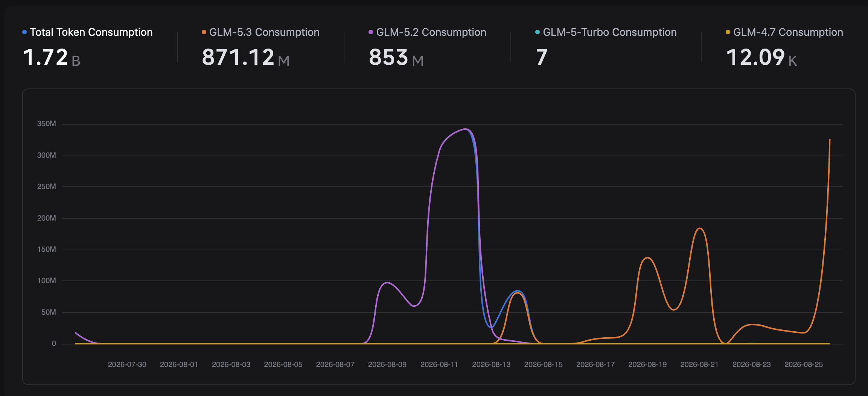Click the 2026-08-07 date label
The width and height of the screenshot is (868, 396).
pos(335,365)
